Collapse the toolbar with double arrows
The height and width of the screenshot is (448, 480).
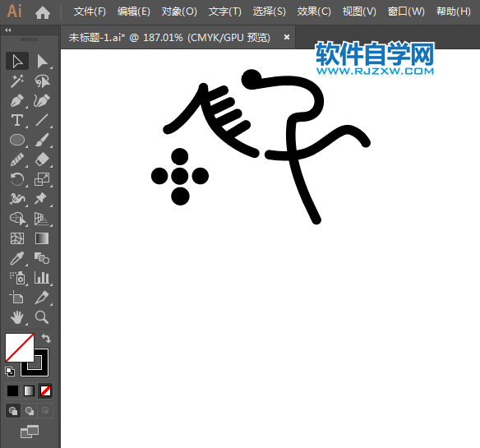click(8, 30)
